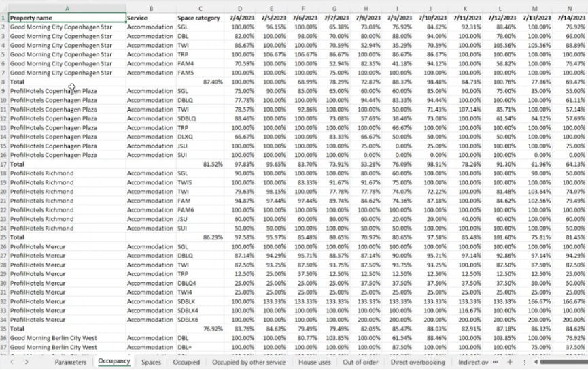
Task: Click the FAM4 space category cell
Action: click(201, 63)
